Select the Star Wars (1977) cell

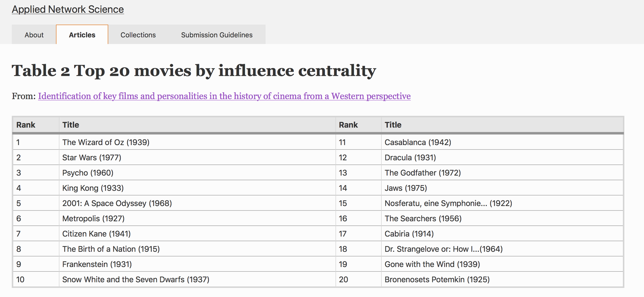coord(197,157)
